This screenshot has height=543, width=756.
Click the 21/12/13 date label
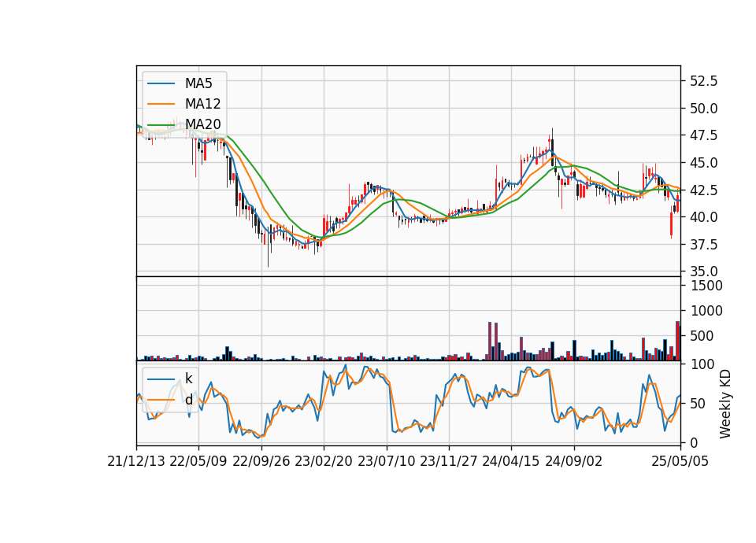136,461
